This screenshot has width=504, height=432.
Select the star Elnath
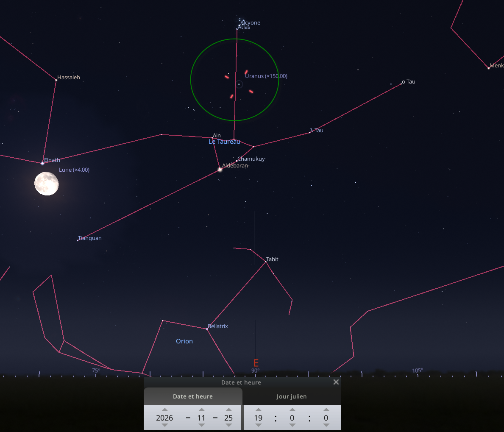(42, 163)
